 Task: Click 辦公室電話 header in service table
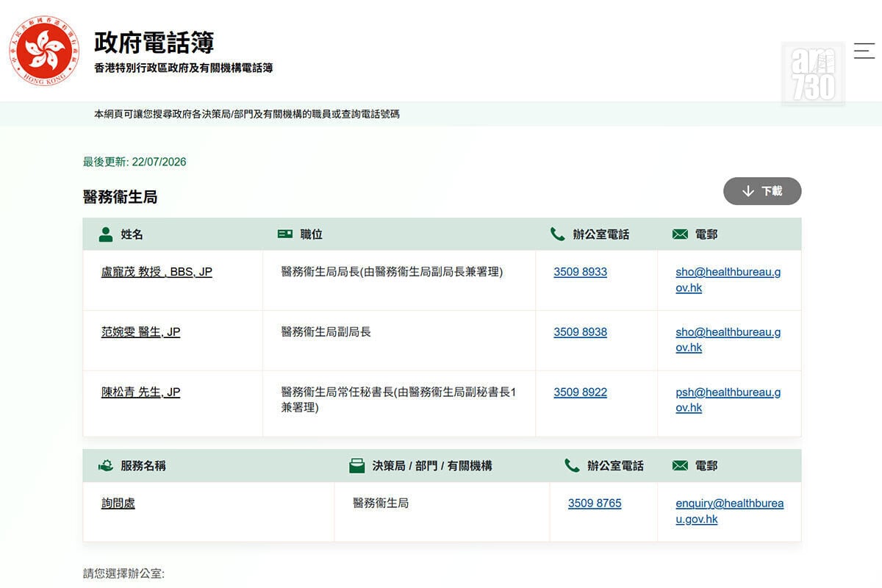pos(616,466)
